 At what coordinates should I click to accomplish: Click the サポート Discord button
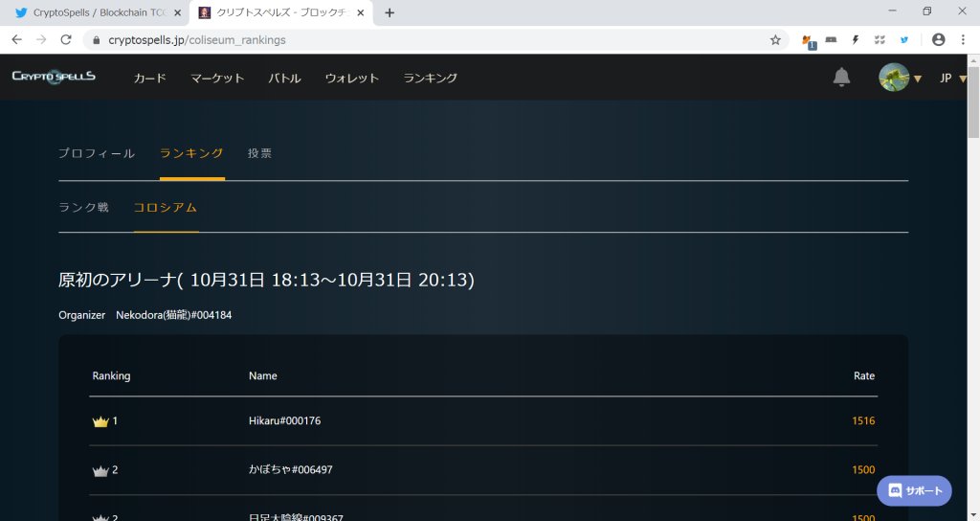click(x=914, y=490)
